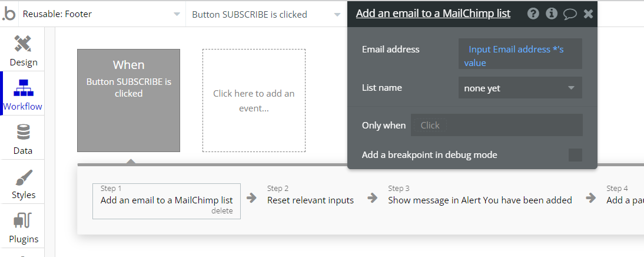The image size is (644, 257).
Task: Close the MailChimp action panel
Action: pos(588,14)
